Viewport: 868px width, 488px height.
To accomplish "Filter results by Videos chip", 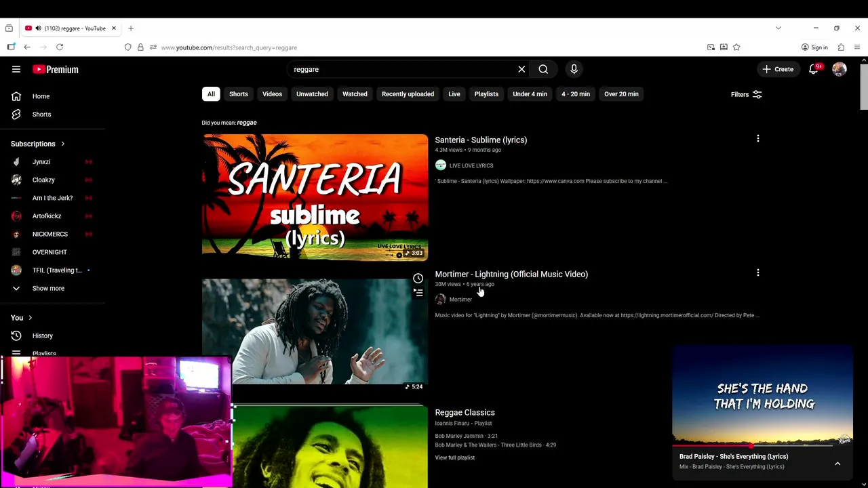I will (272, 94).
